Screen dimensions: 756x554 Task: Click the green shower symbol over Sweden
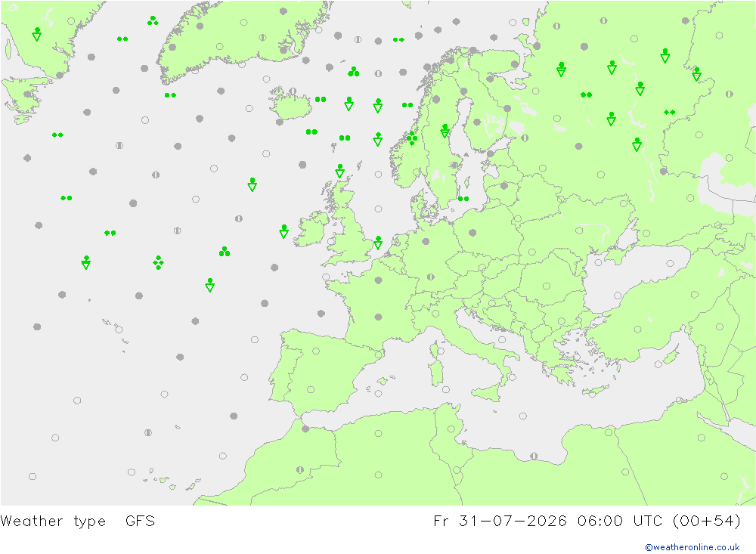coord(445,131)
